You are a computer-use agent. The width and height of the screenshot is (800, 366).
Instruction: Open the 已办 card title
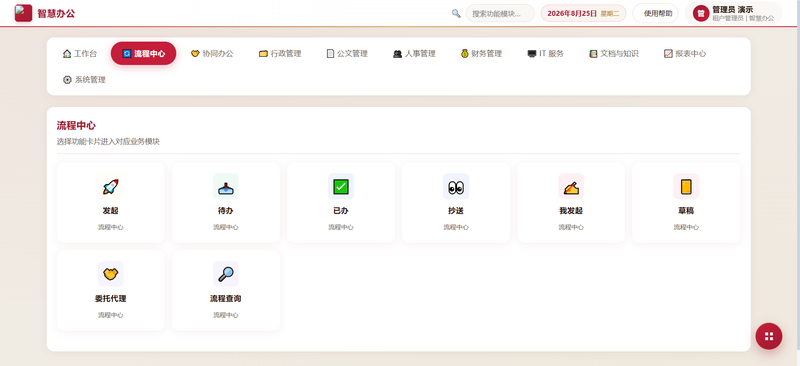[341, 211]
